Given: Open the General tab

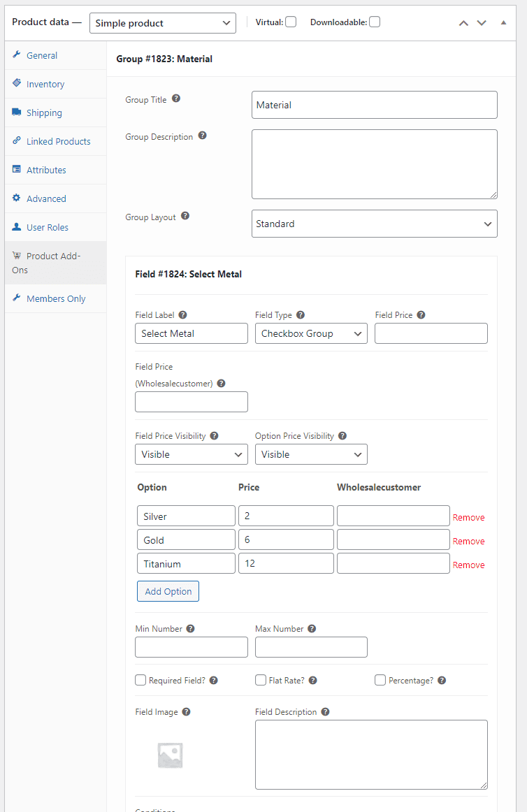Looking at the screenshot, I should pyautogui.click(x=56, y=55).
